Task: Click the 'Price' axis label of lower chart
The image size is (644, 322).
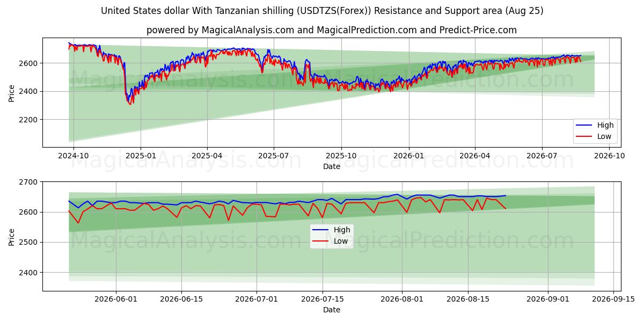Action: coord(12,236)
